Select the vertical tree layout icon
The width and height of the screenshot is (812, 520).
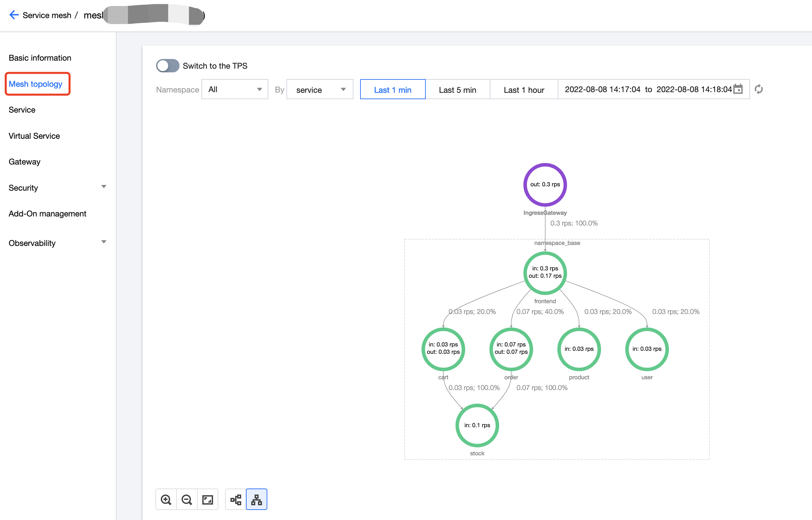tap(257, 499)
